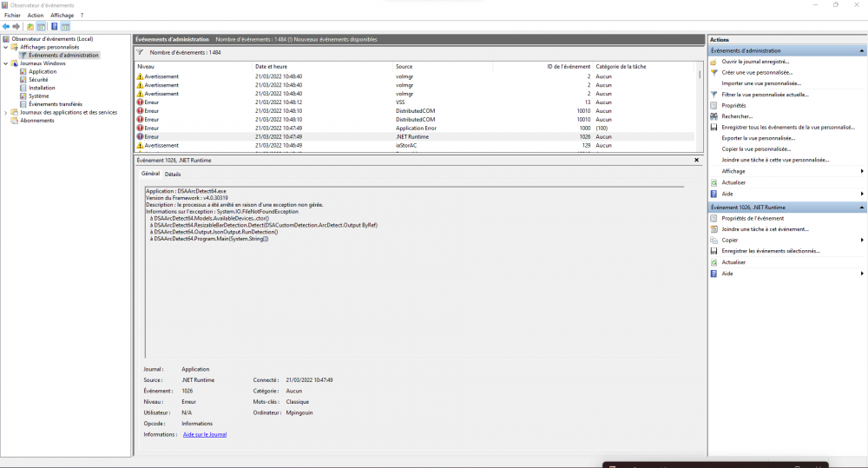The image size is (868, 468).
Task: Expand Journaux des applications et des services
Action: pos(5,112)
